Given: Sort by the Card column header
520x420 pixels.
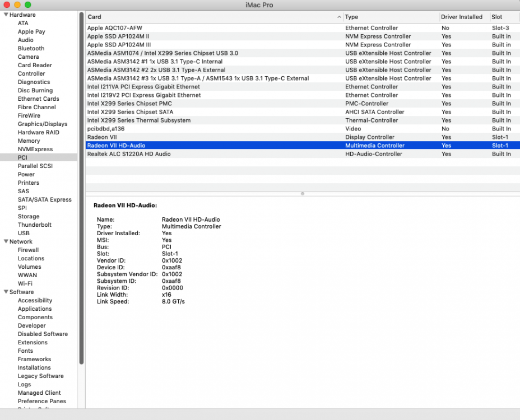Looking at the screenshot, I should pyautogui.click(x=94, y=17).
